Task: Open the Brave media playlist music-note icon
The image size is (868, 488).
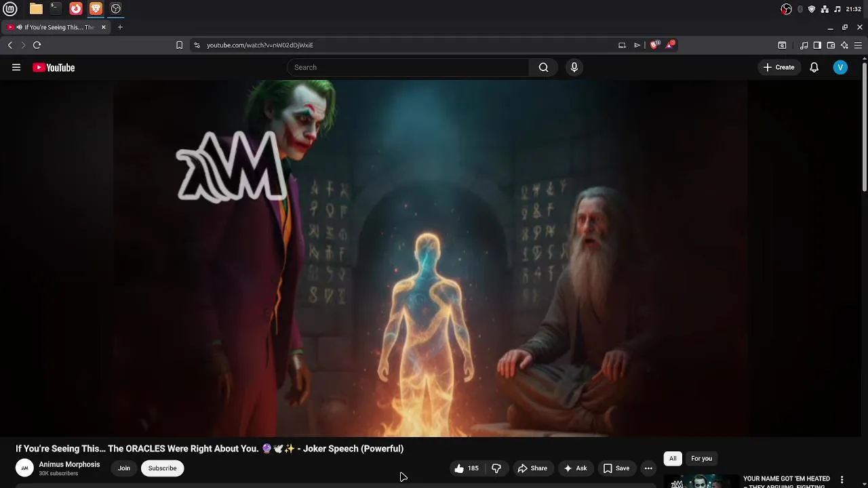Action: pyautogui.click(x=804, y=45)
